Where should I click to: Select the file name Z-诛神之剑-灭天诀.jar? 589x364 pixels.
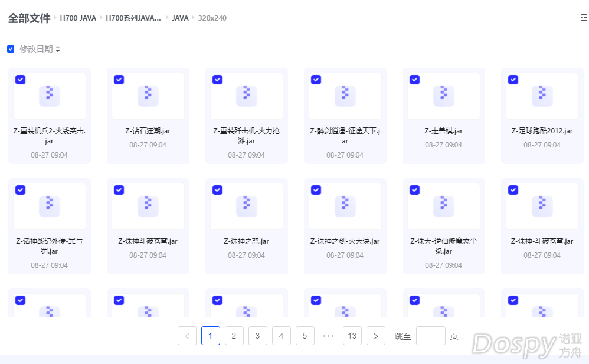coord(345,241)
